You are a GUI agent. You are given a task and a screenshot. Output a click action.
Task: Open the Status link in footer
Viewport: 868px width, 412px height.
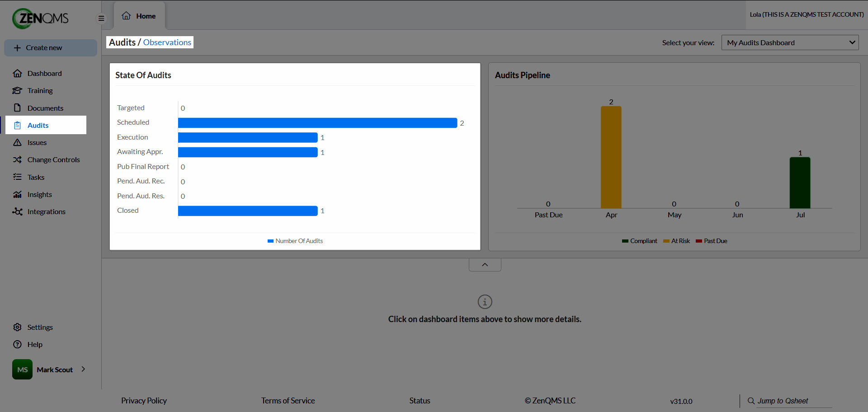click(420, 401)
